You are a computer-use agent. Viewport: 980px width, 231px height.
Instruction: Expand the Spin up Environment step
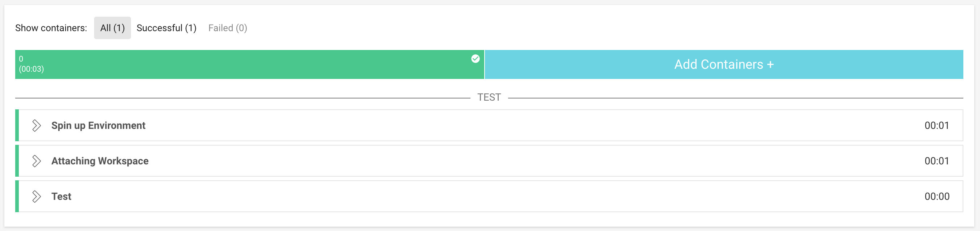tap(37, 125)
